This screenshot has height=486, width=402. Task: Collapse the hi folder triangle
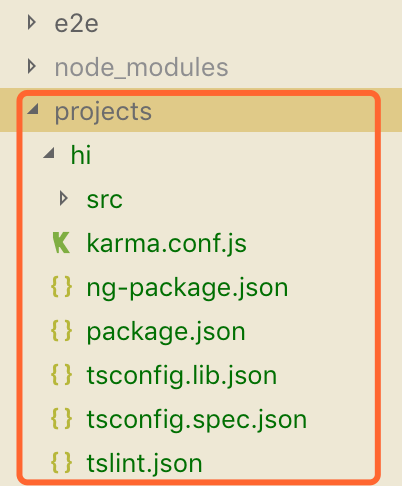coord(49,153)
